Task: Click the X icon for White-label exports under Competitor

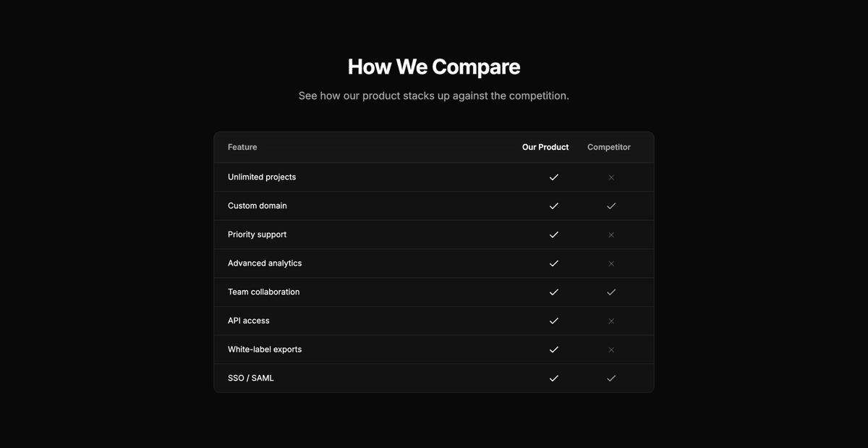Action: click(x=611, y=349)
